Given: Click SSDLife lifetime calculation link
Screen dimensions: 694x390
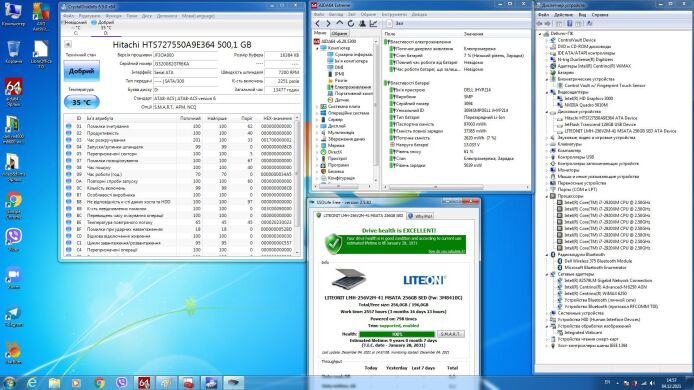Looking at the screenshot, I should [447, 251].
